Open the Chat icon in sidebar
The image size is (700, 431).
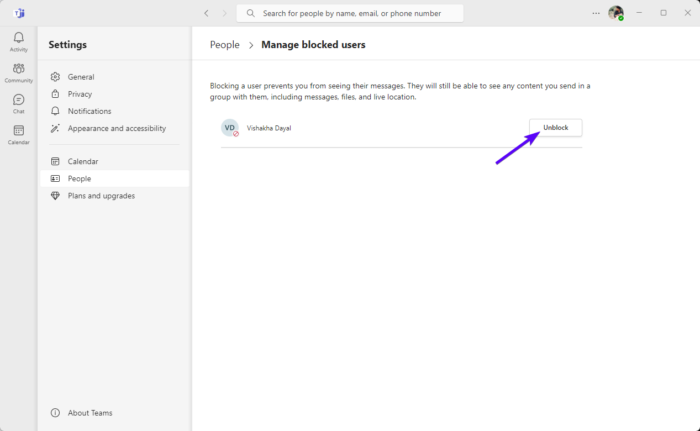tap(19, 102)
